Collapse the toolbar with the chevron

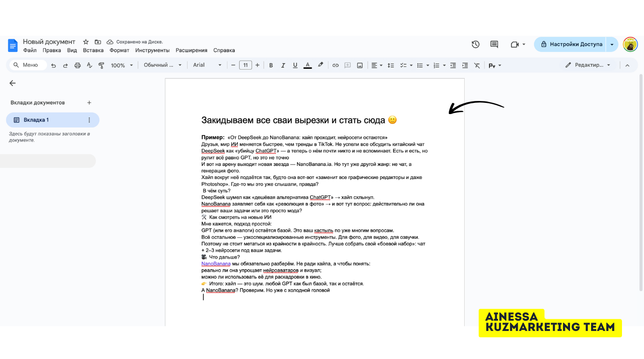(x=628, y=65)
